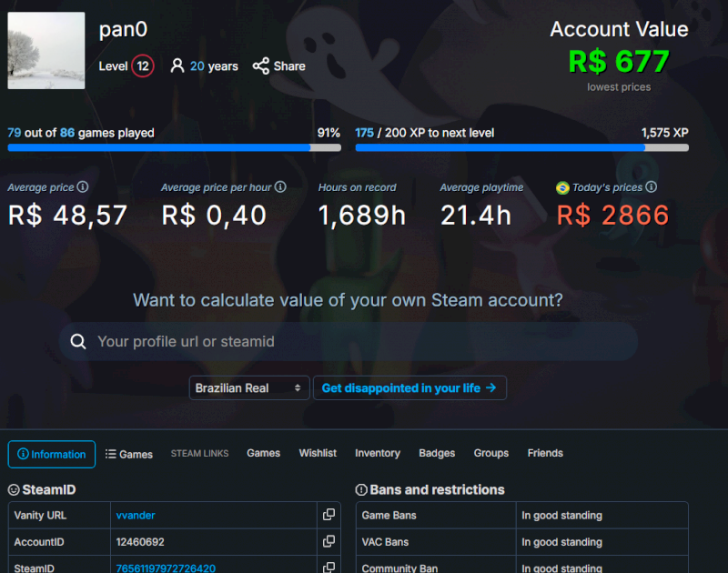Open the Steam Games link

263,453
